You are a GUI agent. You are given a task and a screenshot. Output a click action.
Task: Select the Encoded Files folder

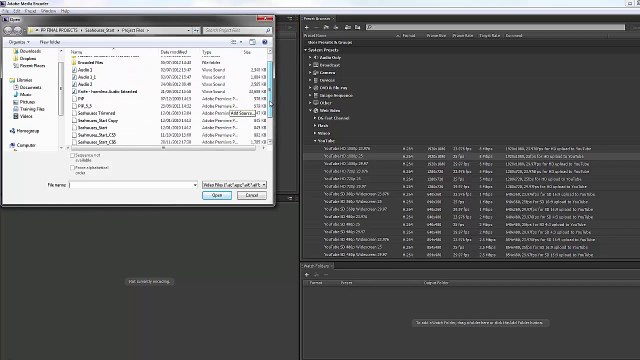click(x=90, y=62)
